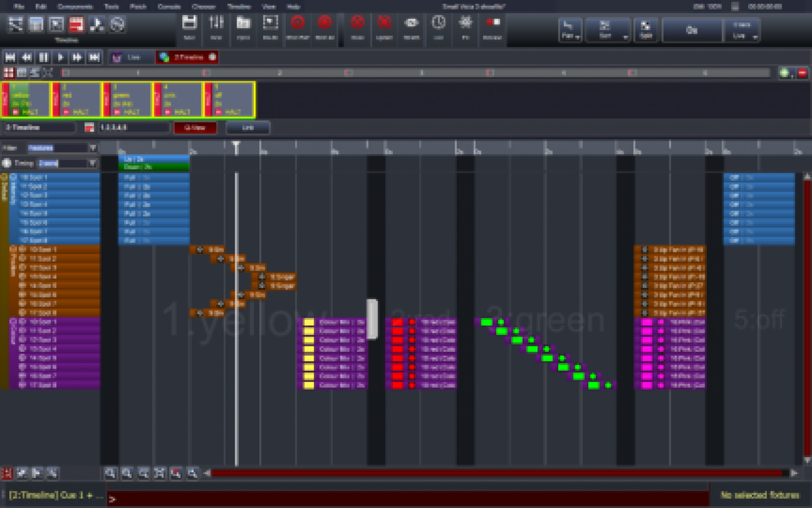The height and width of the screenshot is (508, 812).
Task: Click the timeline playhead marker
Action: coord(236,147)
